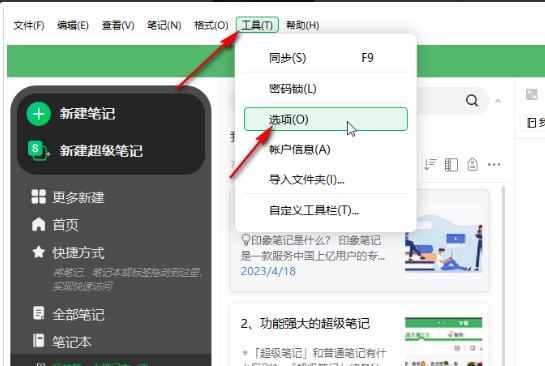This screenshot has width=545, height=366.
Task: Click the sort order icon
Action: pyautogui.click(x=430, y=164)
